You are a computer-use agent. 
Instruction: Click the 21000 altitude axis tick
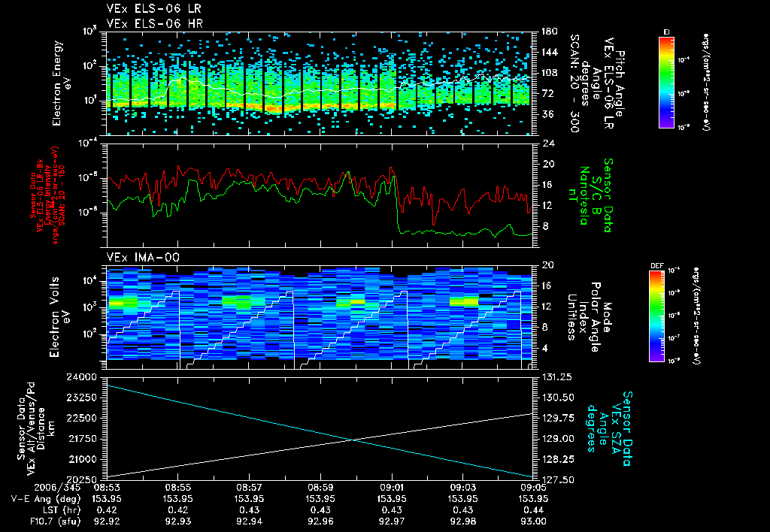coord(81,459)
